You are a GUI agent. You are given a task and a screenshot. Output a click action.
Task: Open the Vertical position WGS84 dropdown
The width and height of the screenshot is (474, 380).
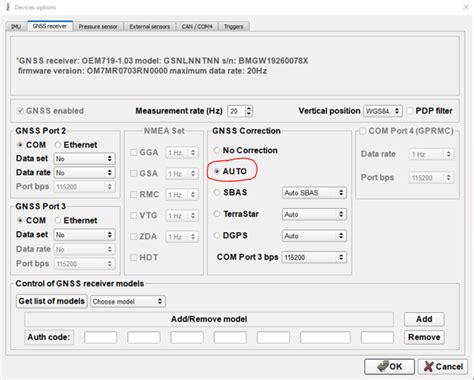383,111
